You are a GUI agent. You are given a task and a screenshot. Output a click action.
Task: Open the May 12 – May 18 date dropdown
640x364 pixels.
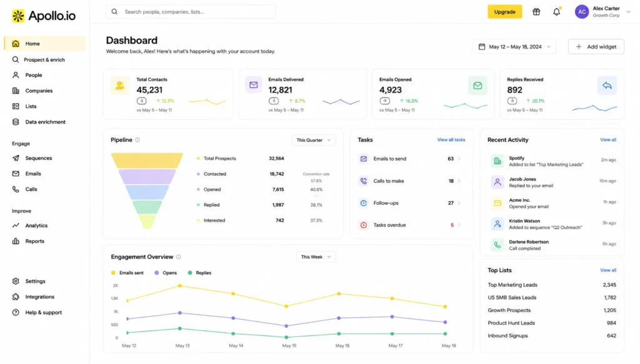[514, 47]
